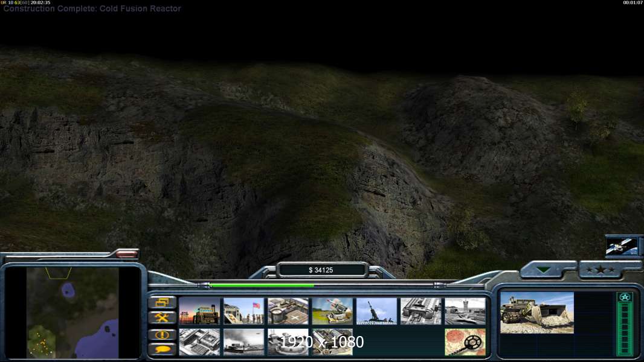Build a Cold Fusion Reactor from the sunset power plant icon

point(199,311)
